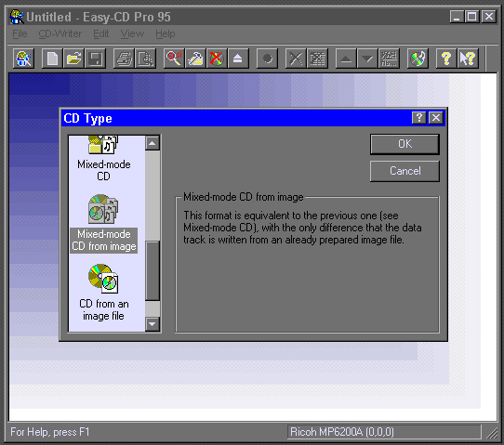Screen dimensions: 504x445
Task: Click the Easy-CD Pro title bar app icon
Action: tap(17, 17)
